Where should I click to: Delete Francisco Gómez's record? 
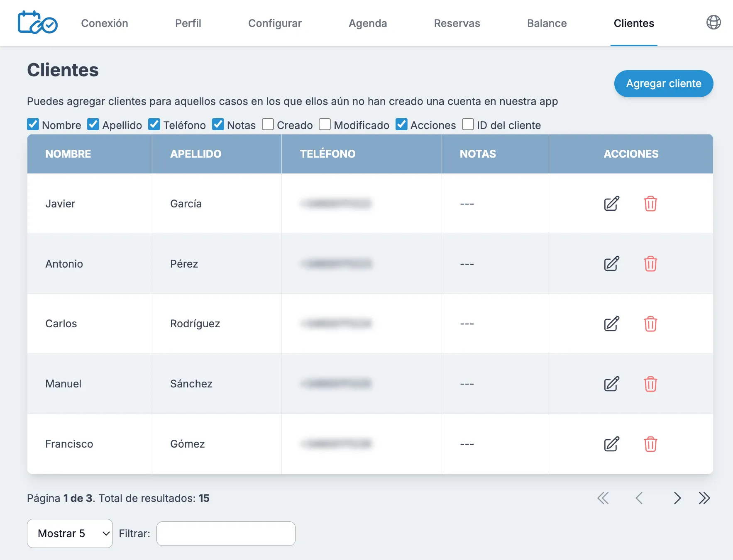(650, 444)
